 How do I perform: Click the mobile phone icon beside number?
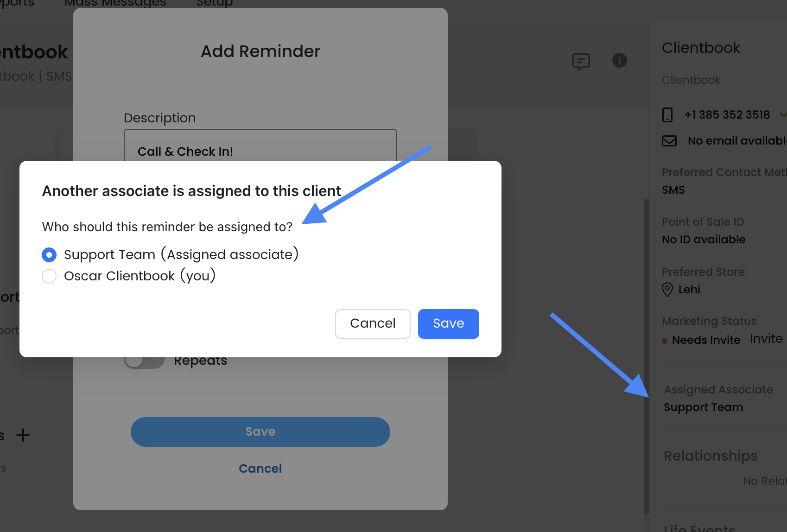point(667,115)
